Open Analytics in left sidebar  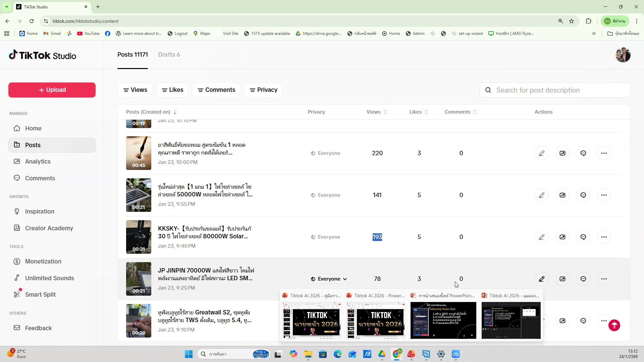coord(38,162)
